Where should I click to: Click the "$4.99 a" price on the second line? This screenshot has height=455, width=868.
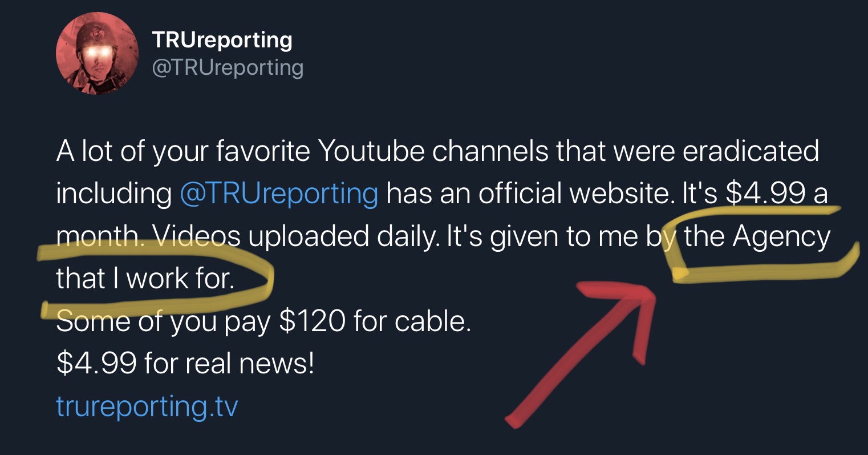pyautogui.click(x=777, y=194)
